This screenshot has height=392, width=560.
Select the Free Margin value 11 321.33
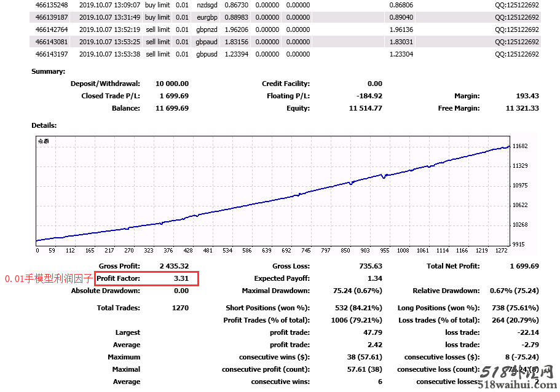click(522, 108)
